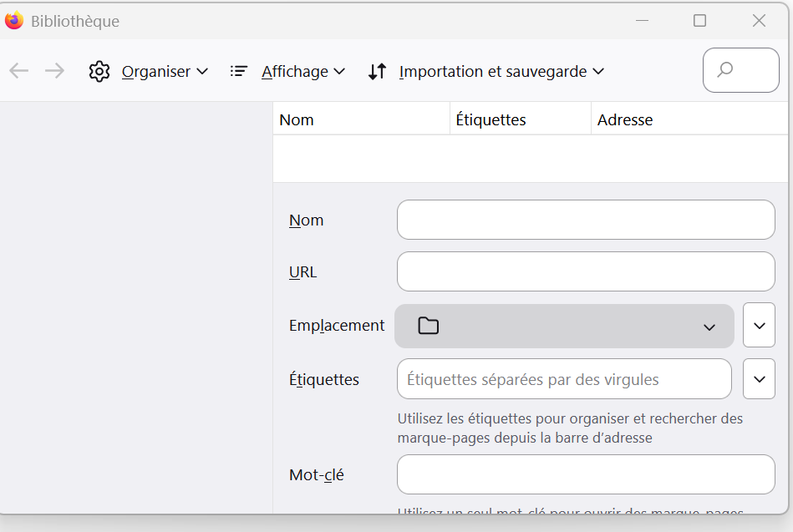The width and height of the screenshot is (793, 532).
Task: Open the Emplacement dropdown via its chevron
Action: (x=709, y=327)
